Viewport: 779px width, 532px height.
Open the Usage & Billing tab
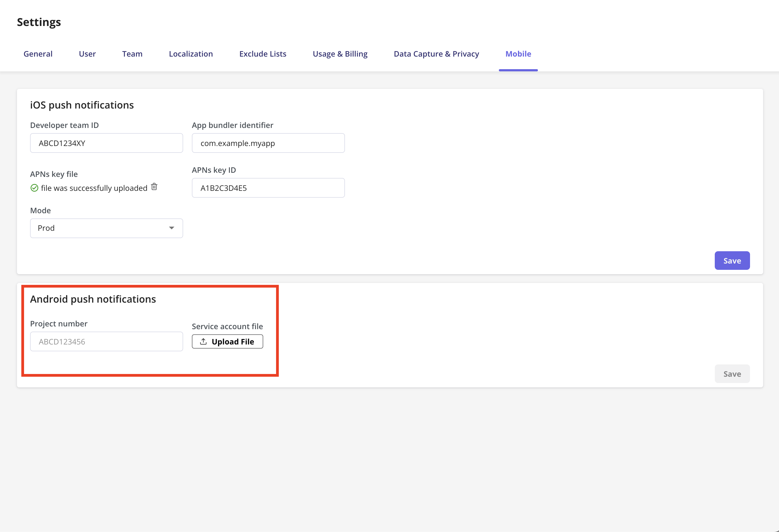point(340,54)
